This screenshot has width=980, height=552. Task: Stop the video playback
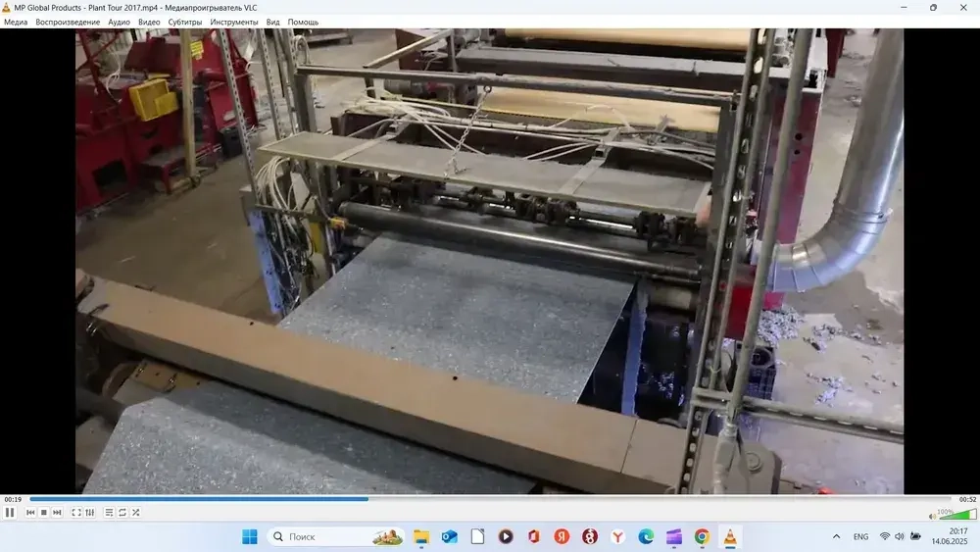[x=44, y=513]
